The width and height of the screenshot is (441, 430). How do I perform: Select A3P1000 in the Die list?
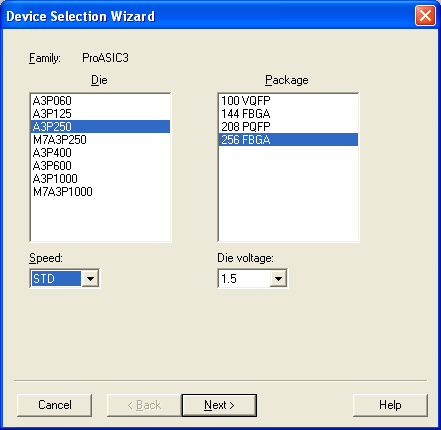(x=100, y=179)
